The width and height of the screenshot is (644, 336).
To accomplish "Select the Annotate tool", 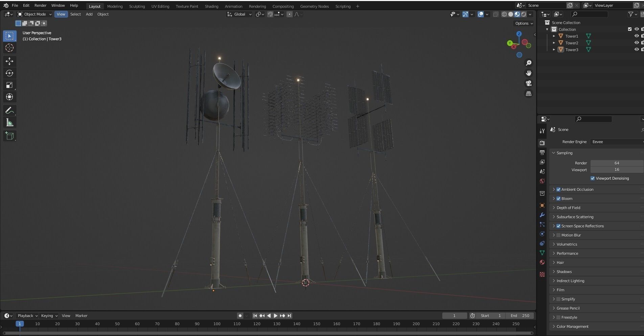I will (x=9, y=110).
